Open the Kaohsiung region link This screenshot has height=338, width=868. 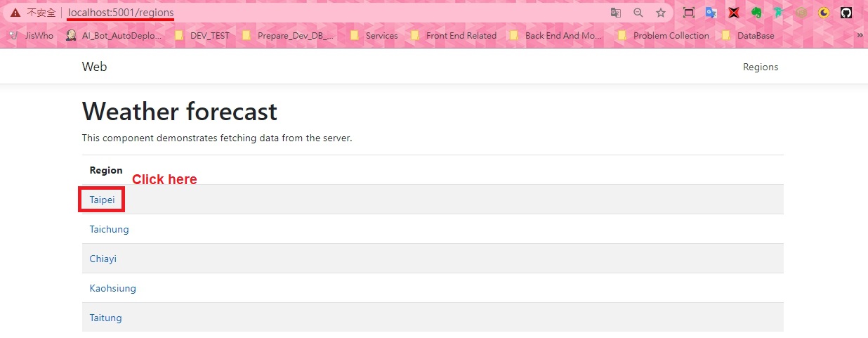[112, 288]
